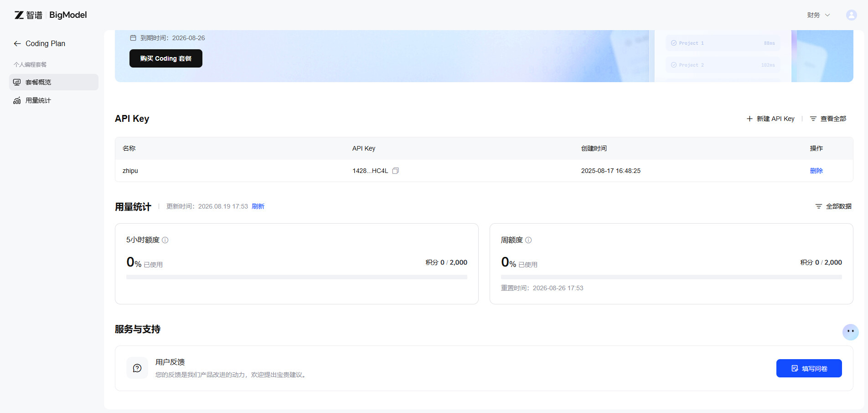Click the 5小时额度 usage progress bar
The height and width of the screenshot is (413, 868).
point(297,277)
